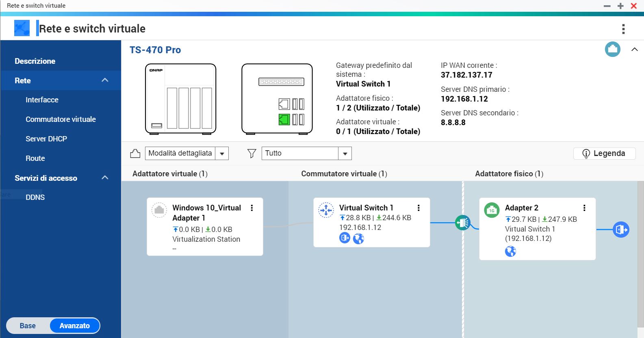The height and width of the screenshot is (338, 644).
Task: Click the Legenda button
Action: pyautogui.click(x=604, y=154)
